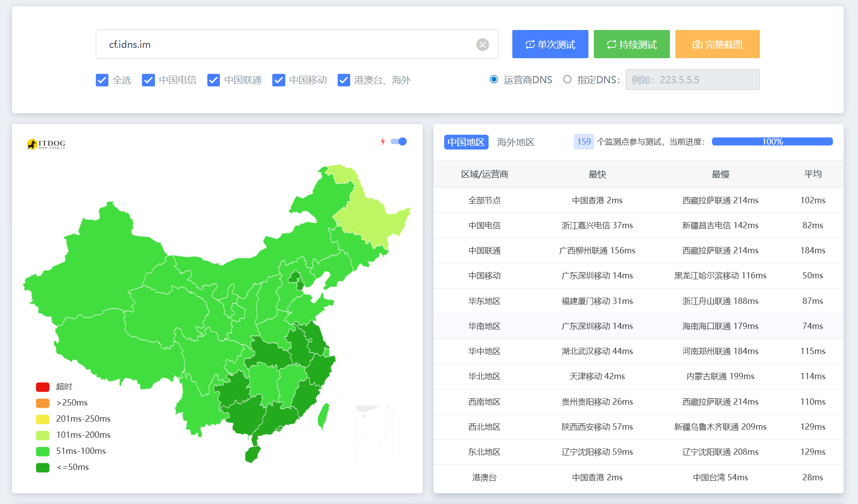Click the orange >250ms legend swatch
Image resolution: width=858 pixels, height=504 pixels.
(x=43, y=403)
